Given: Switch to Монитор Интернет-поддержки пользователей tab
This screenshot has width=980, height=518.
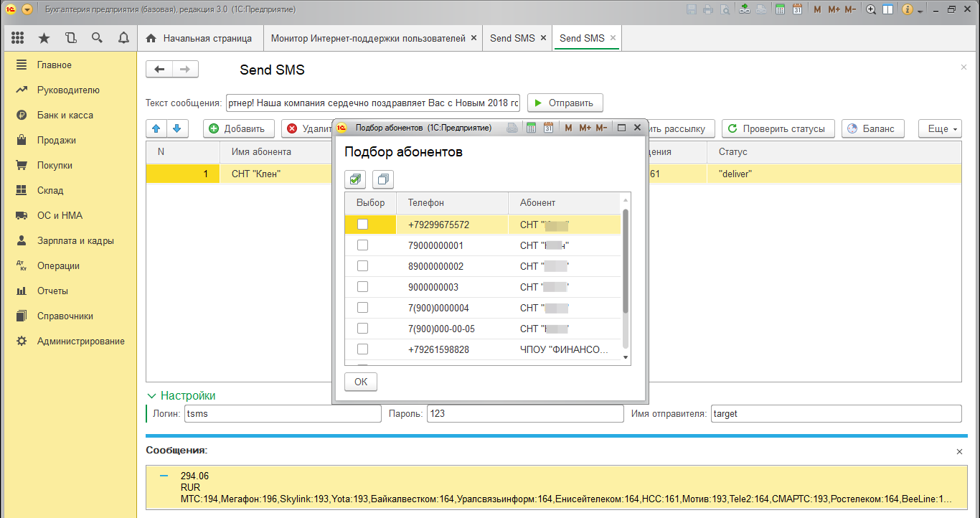Looking at the screenshot, I should coord(374,38).
